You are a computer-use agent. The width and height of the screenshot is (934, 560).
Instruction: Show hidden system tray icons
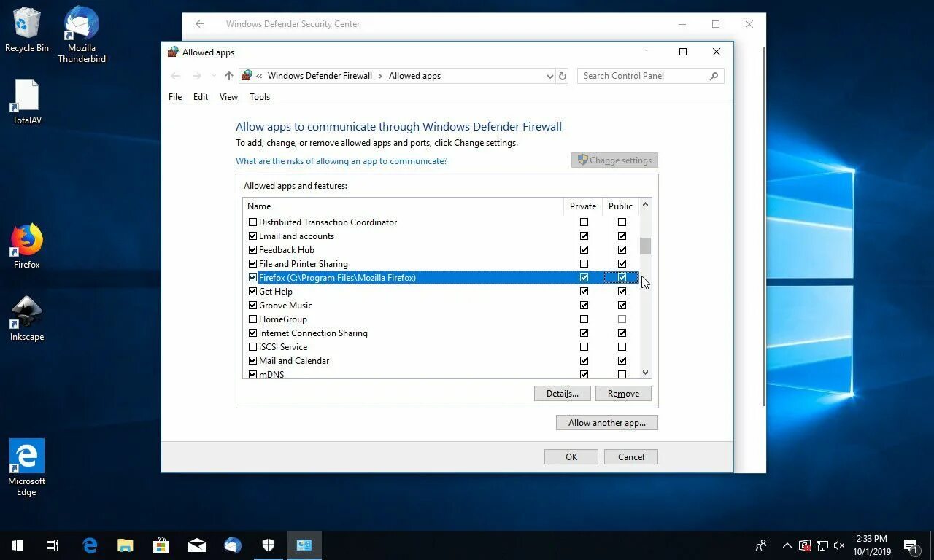tap(787, 545)
